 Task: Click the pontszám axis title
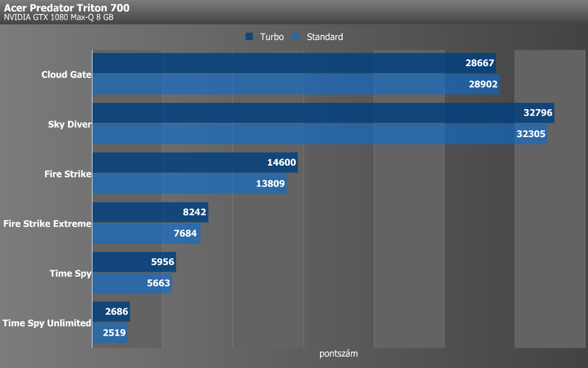point(338,354)
